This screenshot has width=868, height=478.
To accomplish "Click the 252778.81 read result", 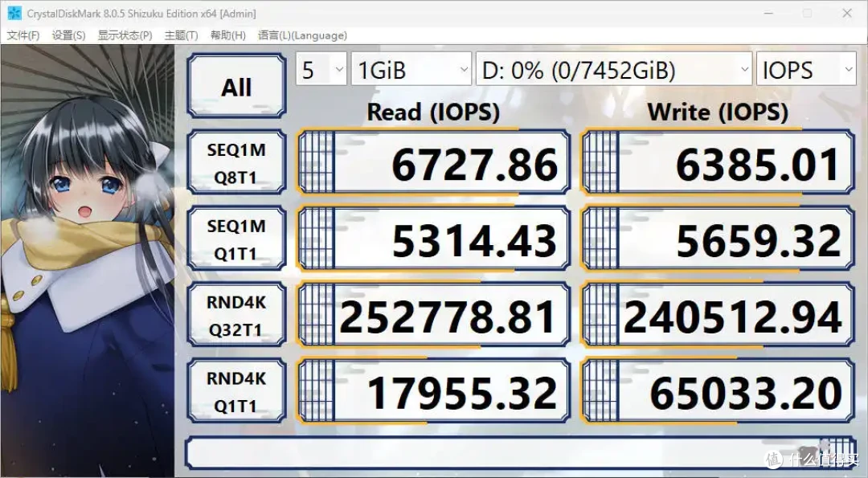I will (433, 315).
